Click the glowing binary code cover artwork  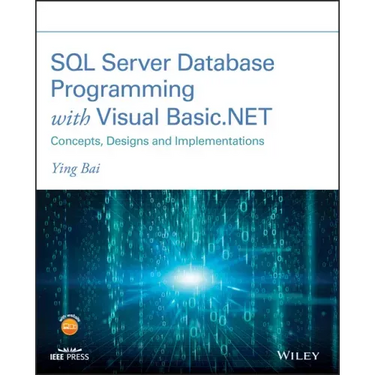coord(187,282)
